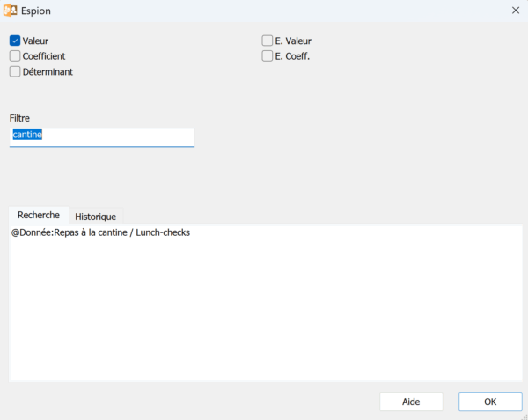Enable the E. Valeur checkbox
This screenshot has height=420, width=528.
pos(267,41)
